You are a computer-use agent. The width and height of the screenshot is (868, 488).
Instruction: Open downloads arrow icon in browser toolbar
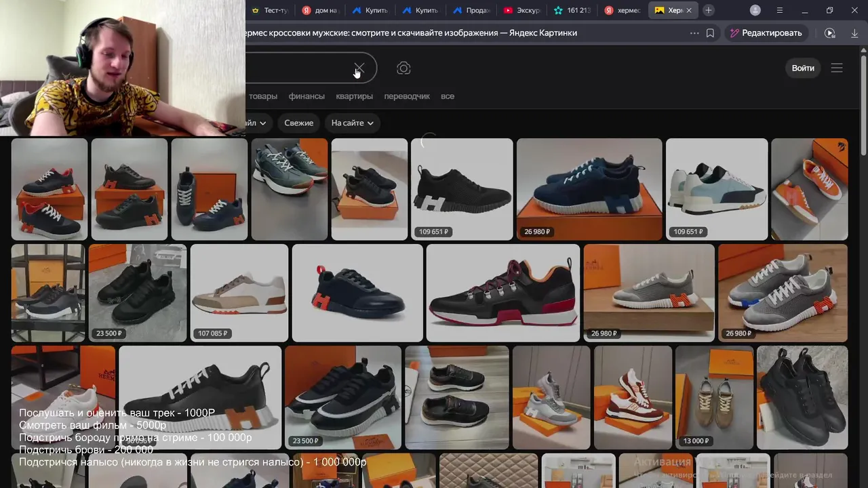pyautogui.click(x=854, y=33)
